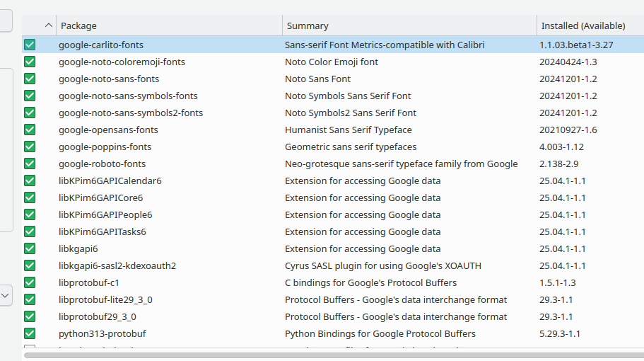
Task: Select the google-noto-sans-fonts package name
Action: click(x=109, y=79)
